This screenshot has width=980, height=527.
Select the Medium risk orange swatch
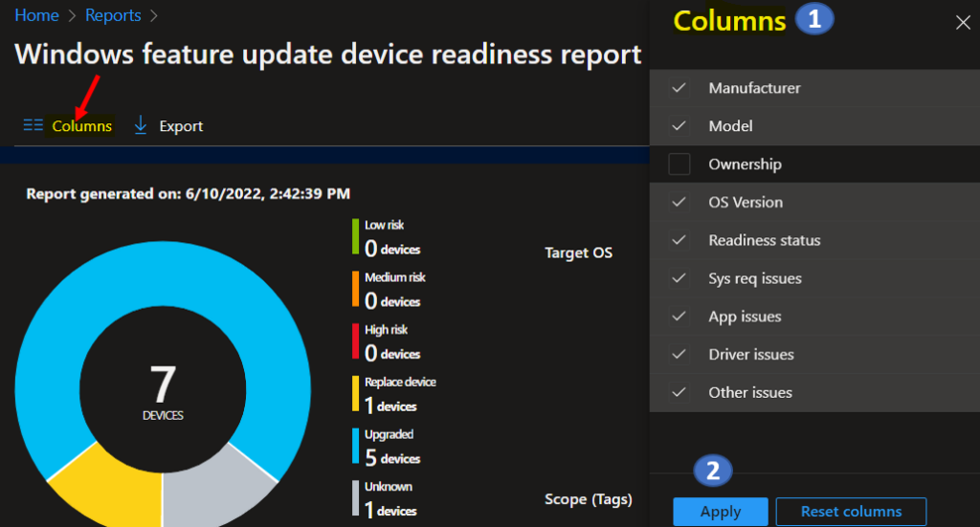355,290
